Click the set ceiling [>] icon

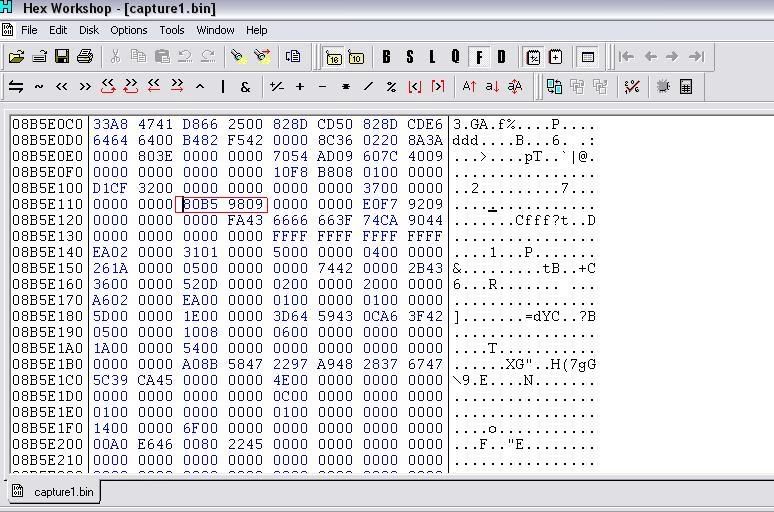point(438,87)
